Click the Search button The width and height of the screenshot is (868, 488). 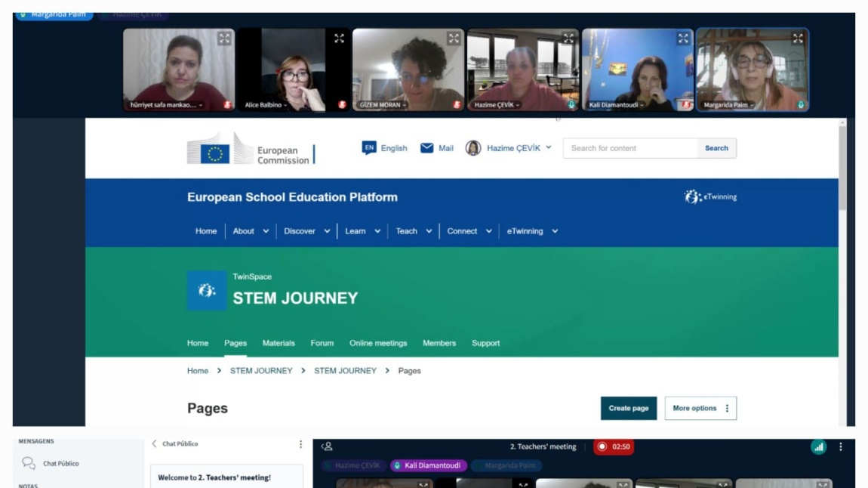click(x=716, y=148)
